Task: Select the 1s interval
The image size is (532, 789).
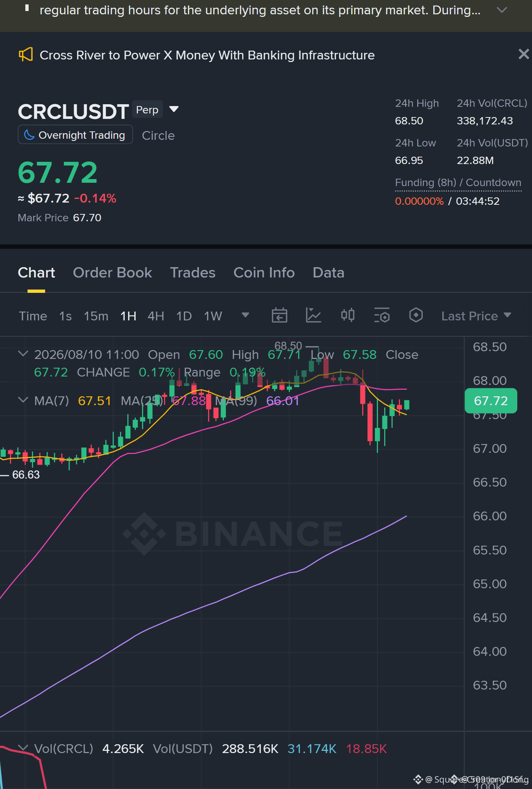Action: pos(65,316)
